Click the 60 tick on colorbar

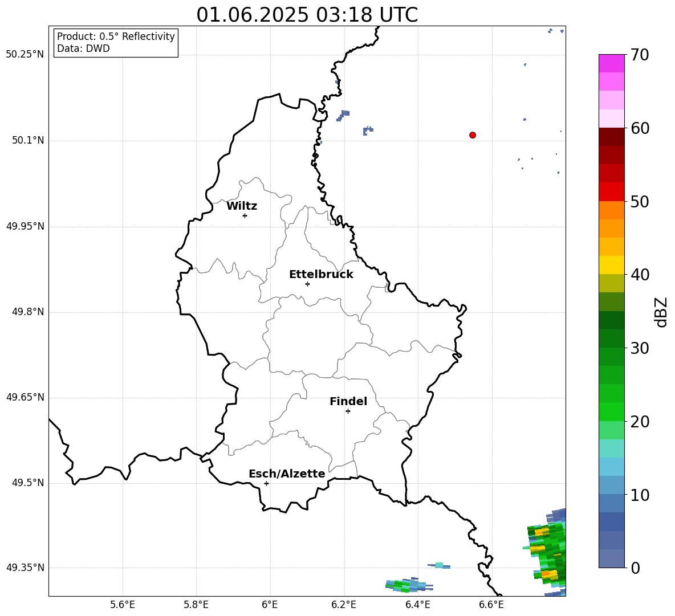coord(640,128)
